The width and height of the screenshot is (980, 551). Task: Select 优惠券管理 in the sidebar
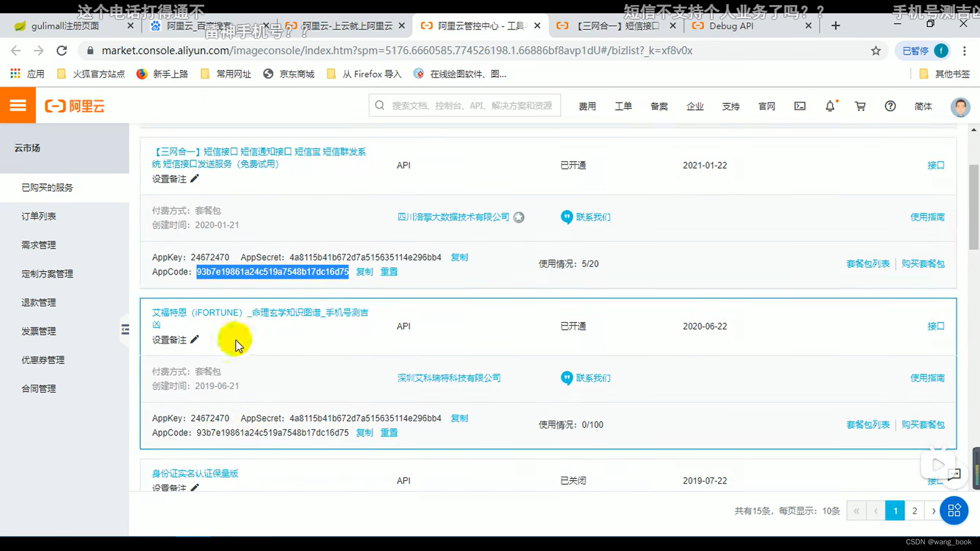coord(64,360)
